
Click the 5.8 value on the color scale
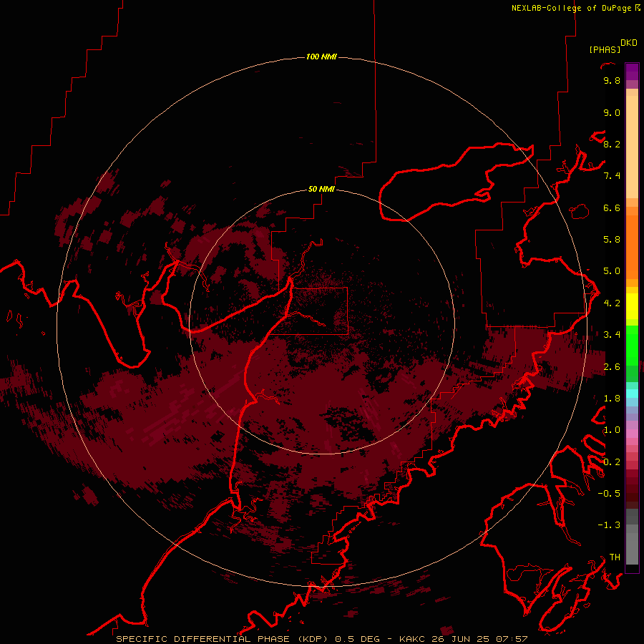[612, 240]
